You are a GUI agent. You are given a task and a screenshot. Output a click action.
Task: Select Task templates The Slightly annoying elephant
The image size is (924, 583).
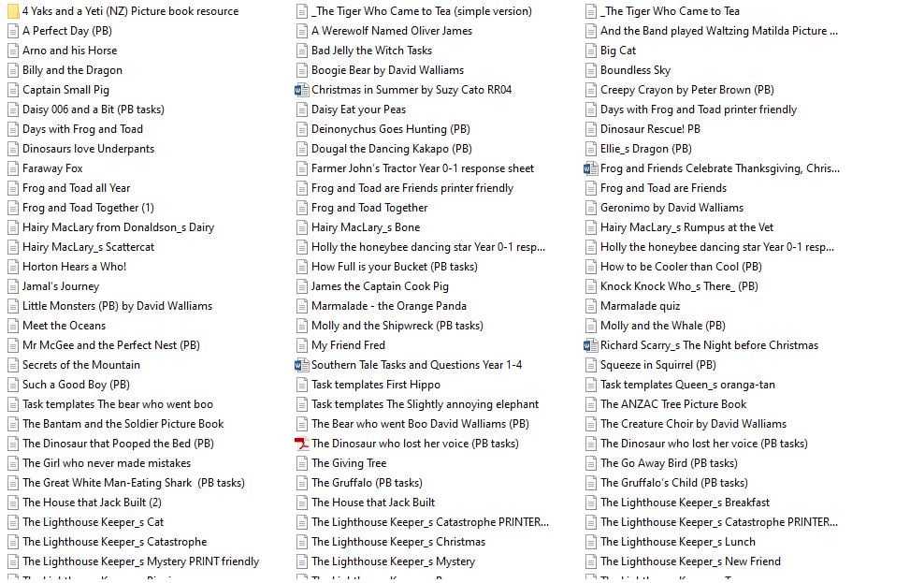click(x=425, y=404)
